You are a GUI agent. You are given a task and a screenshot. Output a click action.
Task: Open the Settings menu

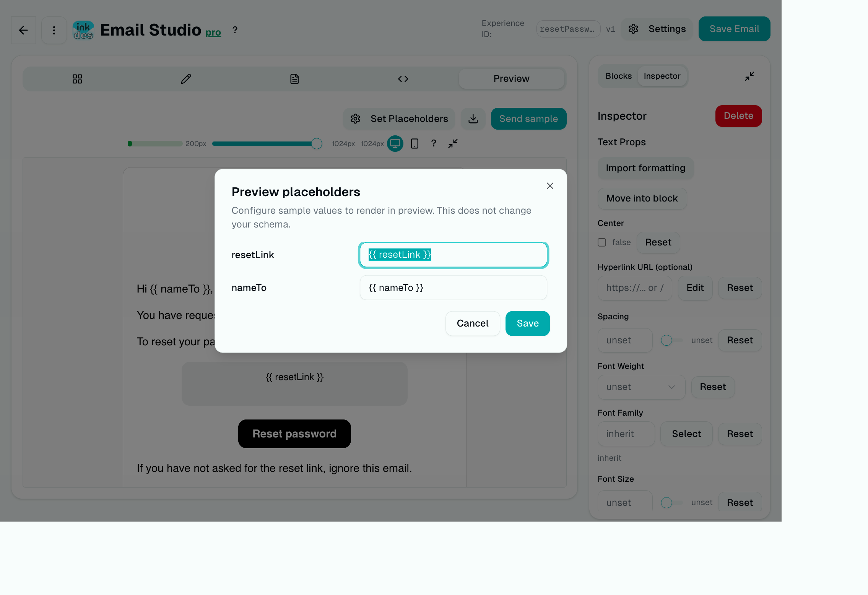(x=657, y=29)
